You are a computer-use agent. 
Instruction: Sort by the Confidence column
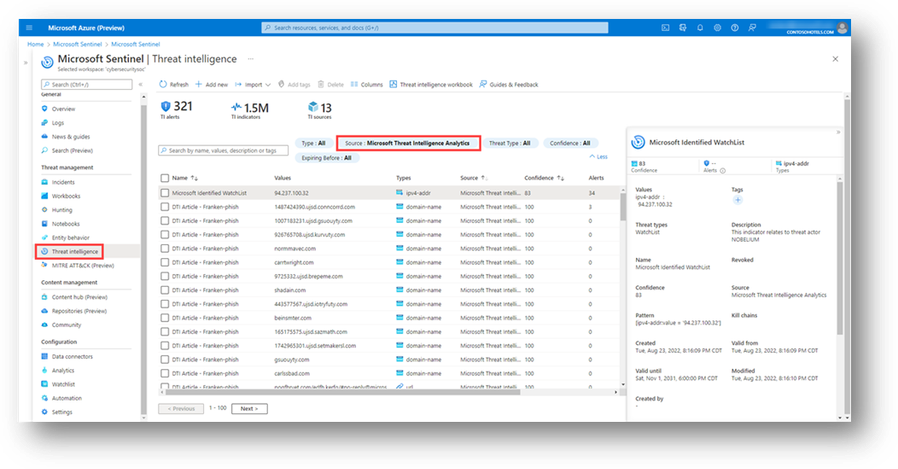[544, 178]
